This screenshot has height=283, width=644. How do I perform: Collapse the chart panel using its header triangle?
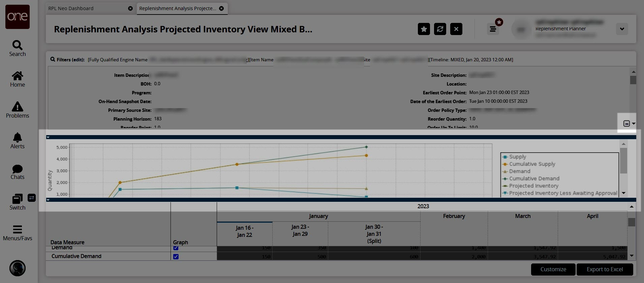(x=48, y=137)
